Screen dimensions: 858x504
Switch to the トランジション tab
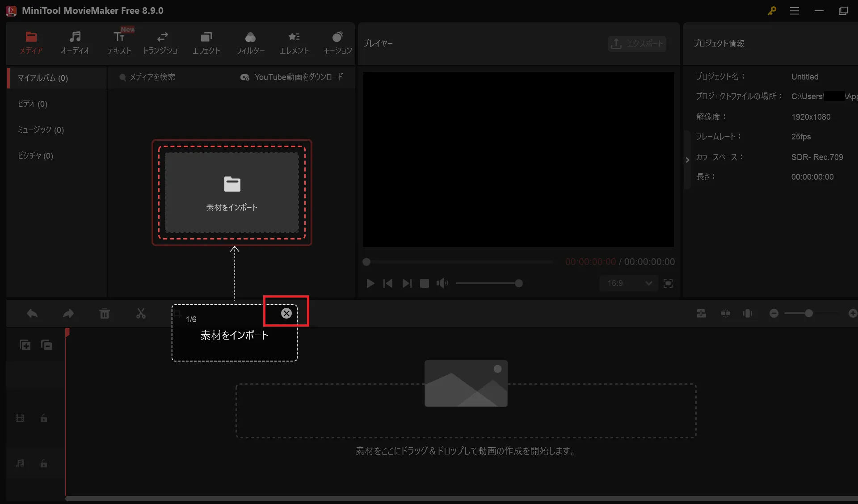tap(160, 43)
